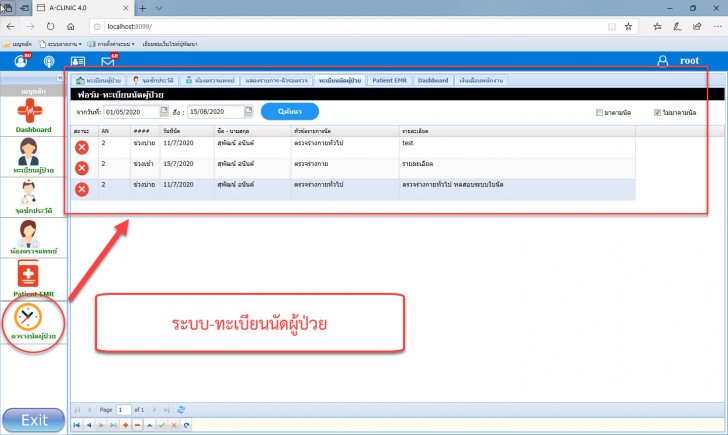Viewport: 728px width, 435px height.
Task: Open the reports dropdown menu with document icon
Action: coord(60,44)
